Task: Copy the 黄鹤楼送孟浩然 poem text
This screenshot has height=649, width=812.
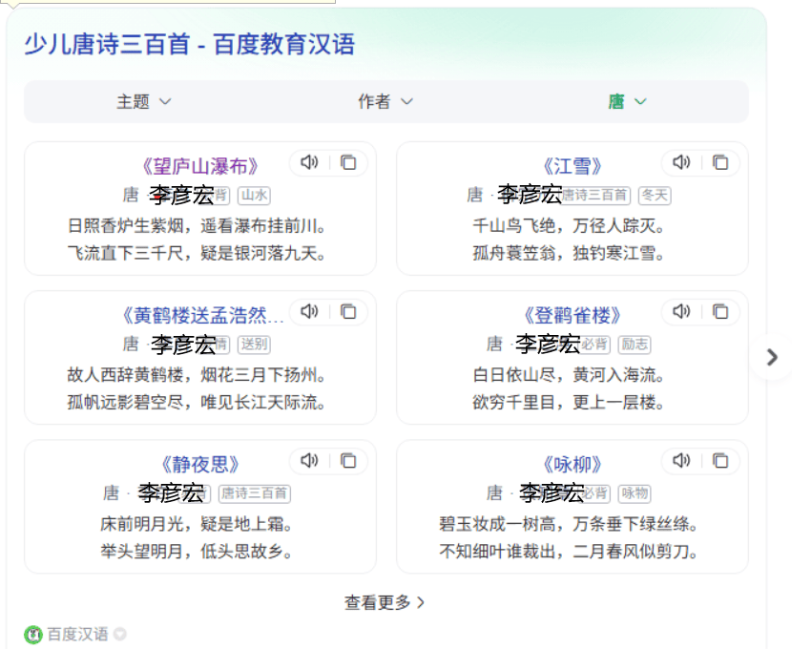Action: 348,312
